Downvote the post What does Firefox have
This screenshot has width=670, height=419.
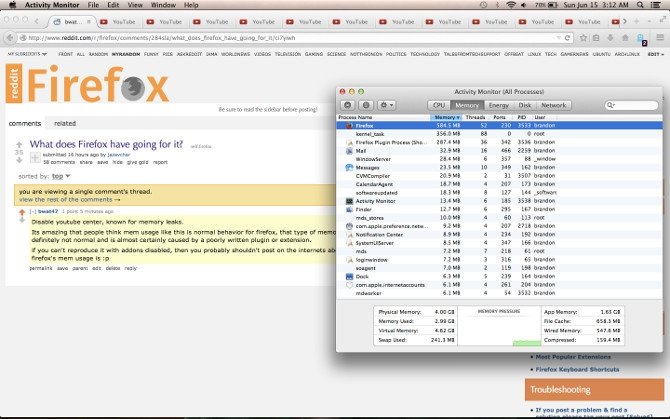point(19,160)
